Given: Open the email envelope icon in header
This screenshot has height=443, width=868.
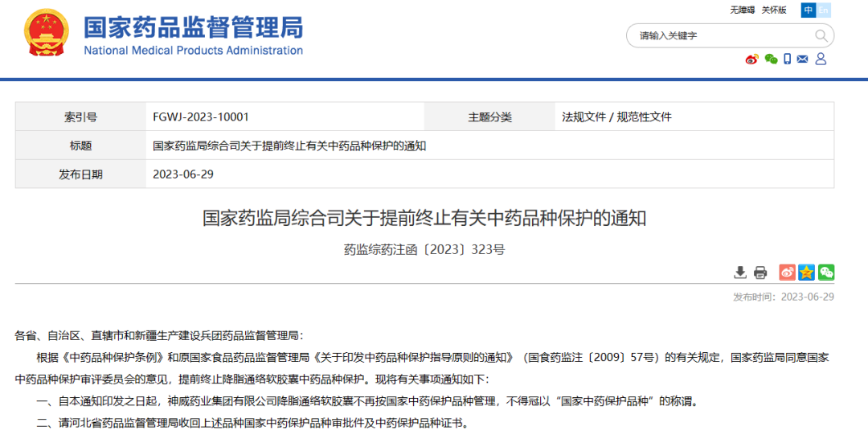Looking at the screenshot, I should (x=803, y=59).
